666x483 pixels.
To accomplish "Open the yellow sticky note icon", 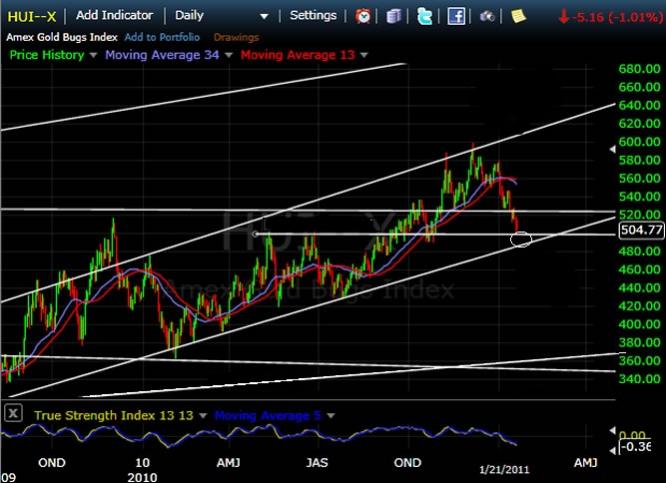I will click(517, 16).
